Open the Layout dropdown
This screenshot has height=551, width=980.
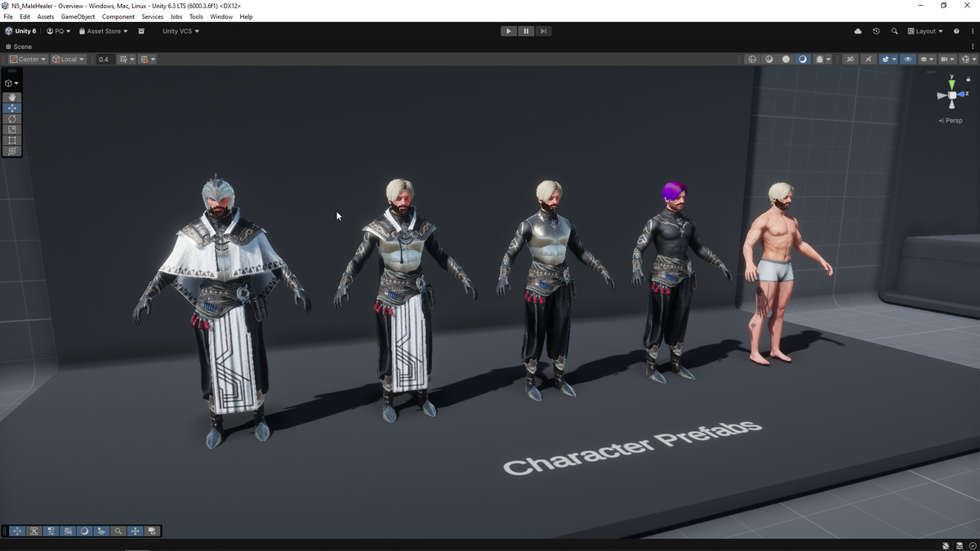click(x=925, y=31)
